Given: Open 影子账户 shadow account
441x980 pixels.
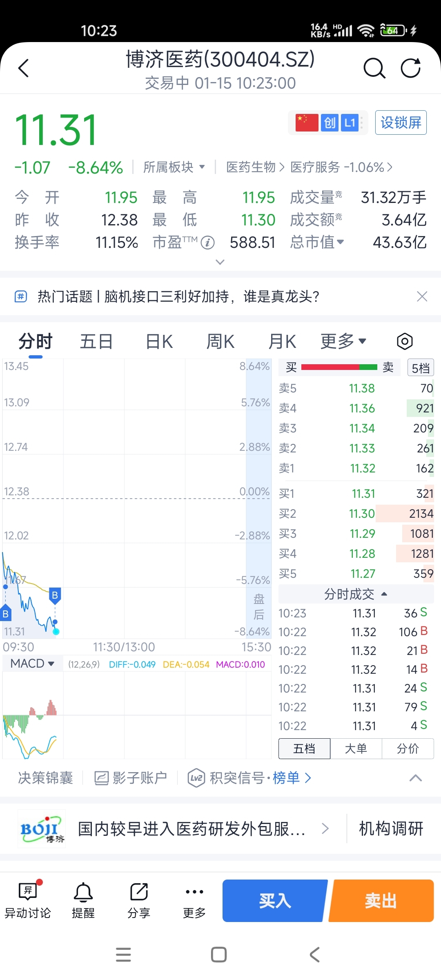Looking at the screenshot, I should (x=131, y=778).
